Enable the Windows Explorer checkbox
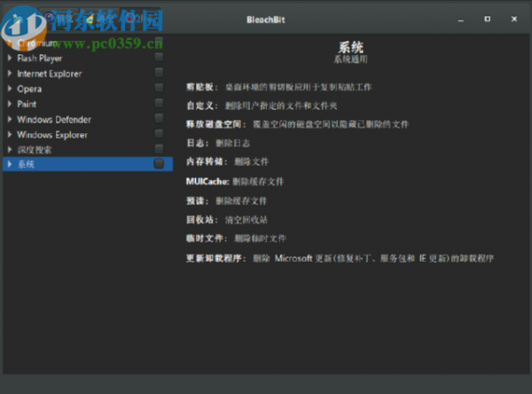The height and width of the screenshot is (394, 532). coord(159,133)
